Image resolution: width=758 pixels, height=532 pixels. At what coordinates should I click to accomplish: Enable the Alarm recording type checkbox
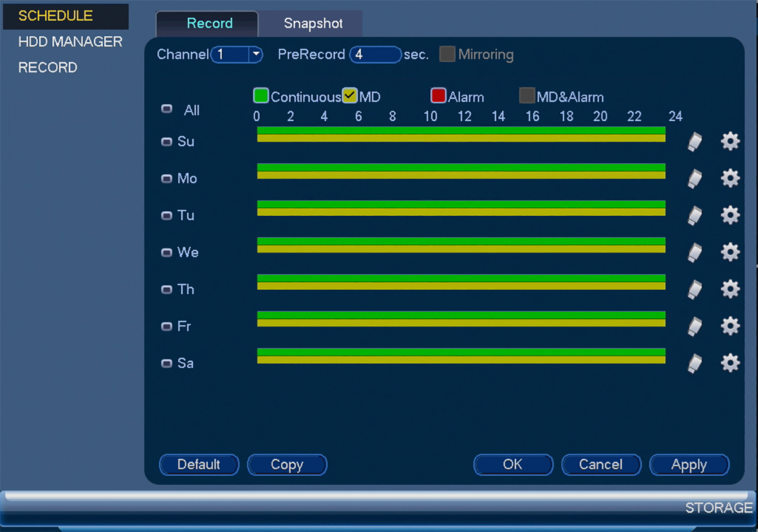pos(438,96)
